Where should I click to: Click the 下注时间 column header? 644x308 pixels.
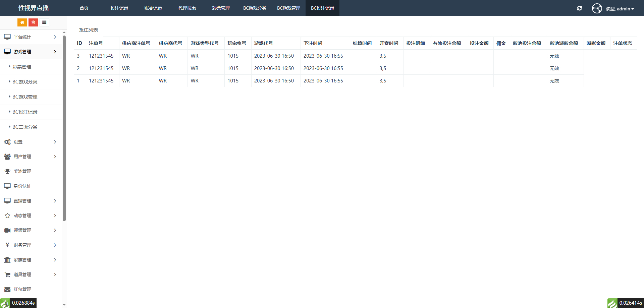313,43
